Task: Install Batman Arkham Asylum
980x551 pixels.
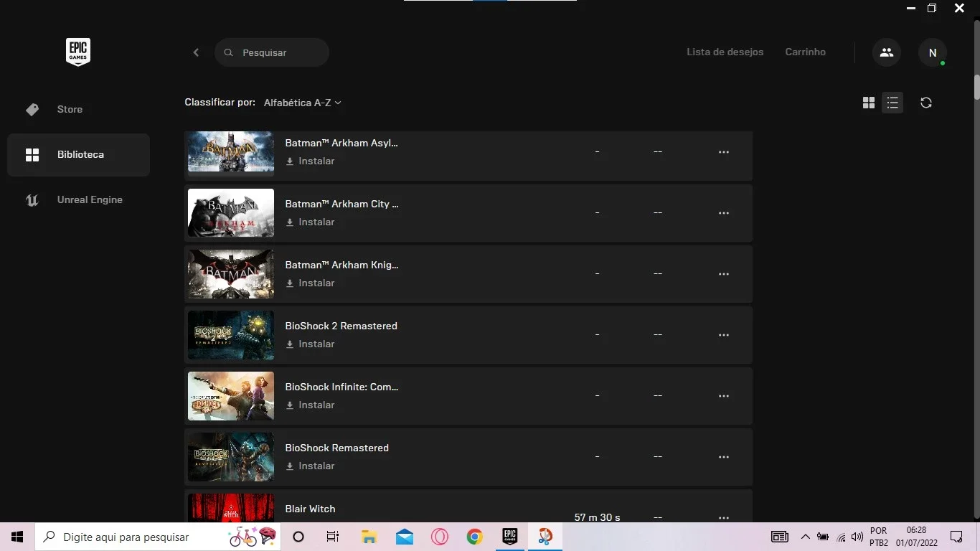Action: 311,161
